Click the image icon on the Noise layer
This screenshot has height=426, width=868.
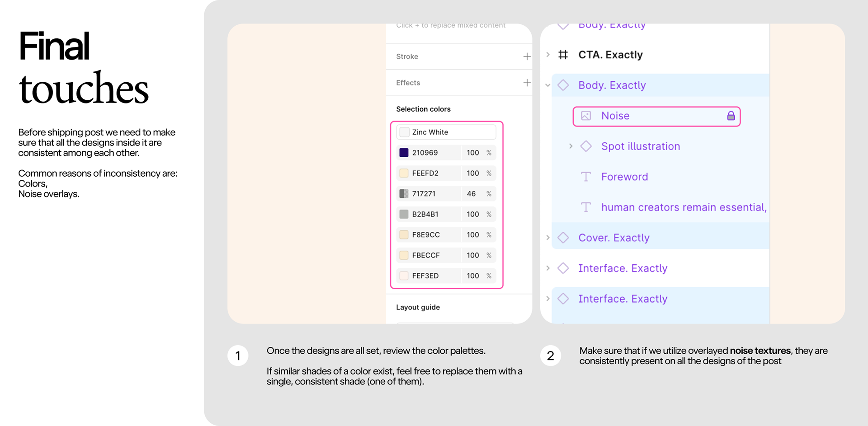click(x=586, y=116)
